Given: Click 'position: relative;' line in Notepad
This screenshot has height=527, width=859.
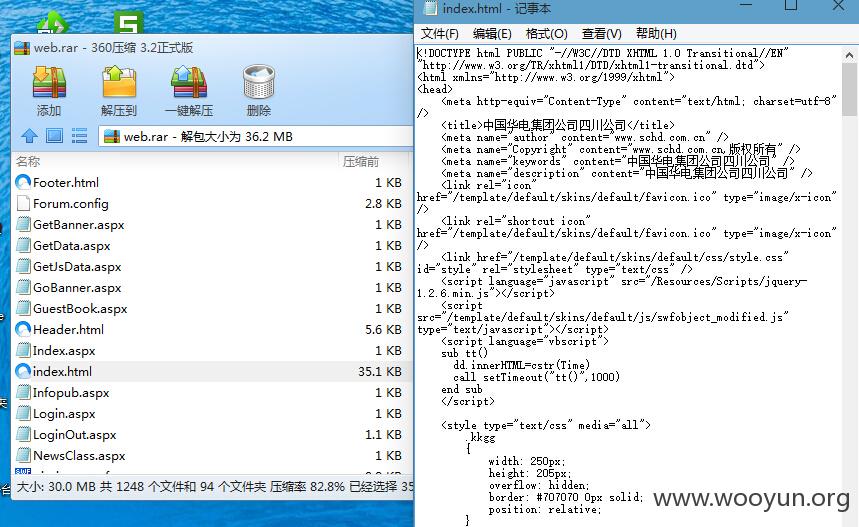Looking at the screenshot, I should click(545, 509).
